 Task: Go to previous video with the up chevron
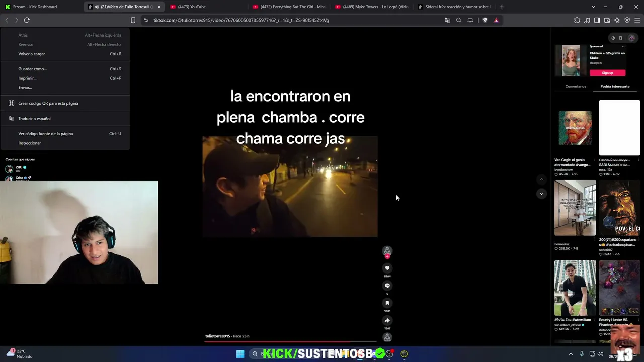coord(541,179)
